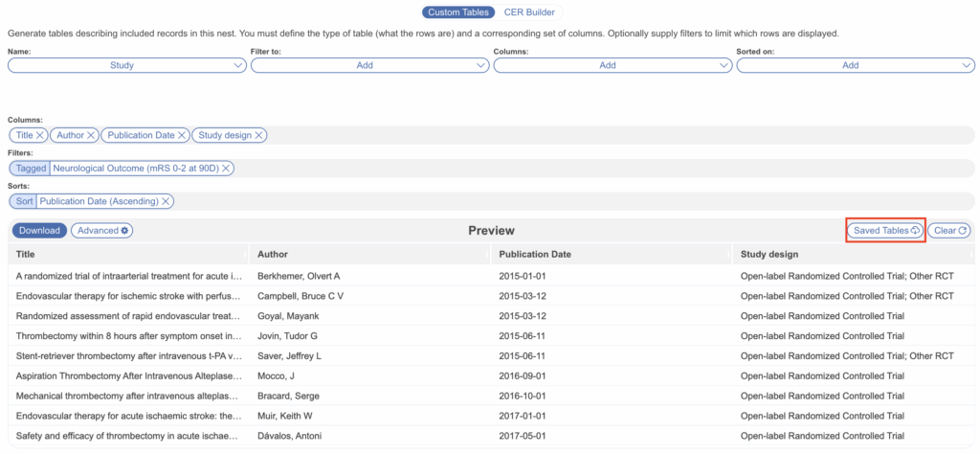The image size is (980, 454).
Task: Remove the Title column chip
Action: point(40,135)
